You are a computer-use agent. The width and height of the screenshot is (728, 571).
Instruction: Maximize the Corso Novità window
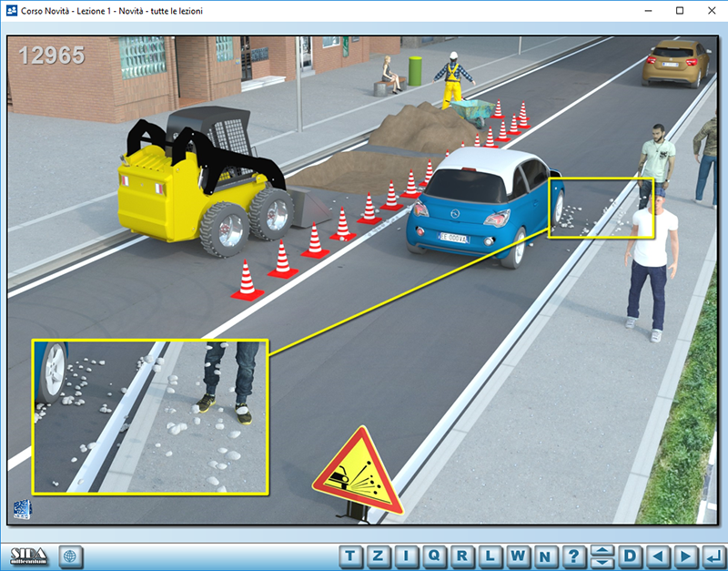679,10
